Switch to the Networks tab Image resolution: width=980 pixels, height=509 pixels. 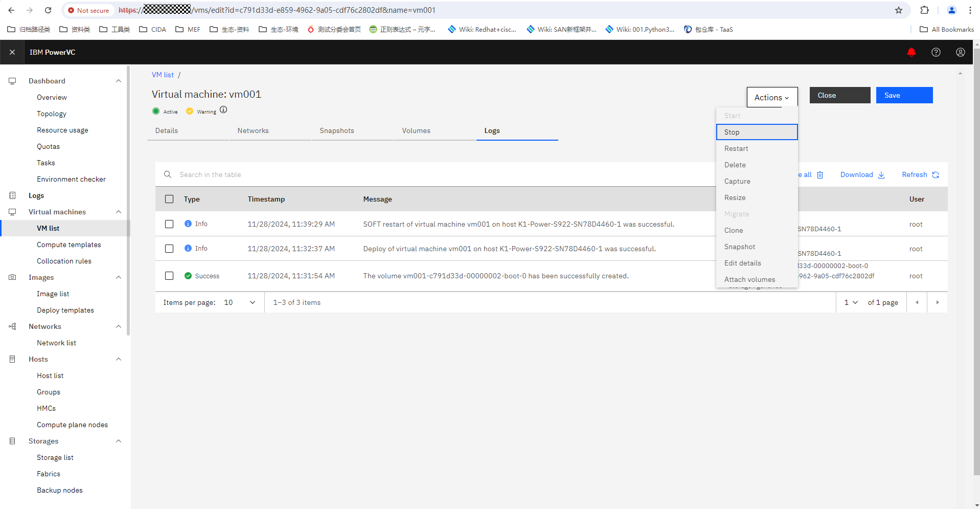[x=270, y=130]
